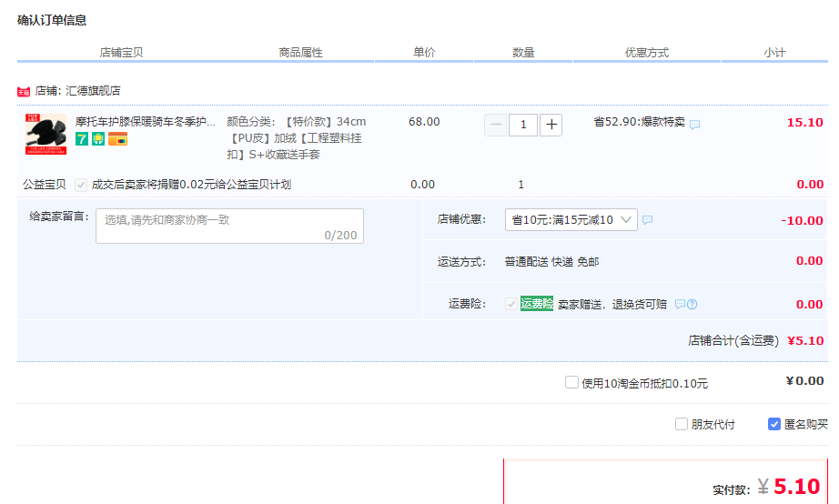Open the product title 摩托车护膝保暖骑车冬季护...

[x=145, y=122]
